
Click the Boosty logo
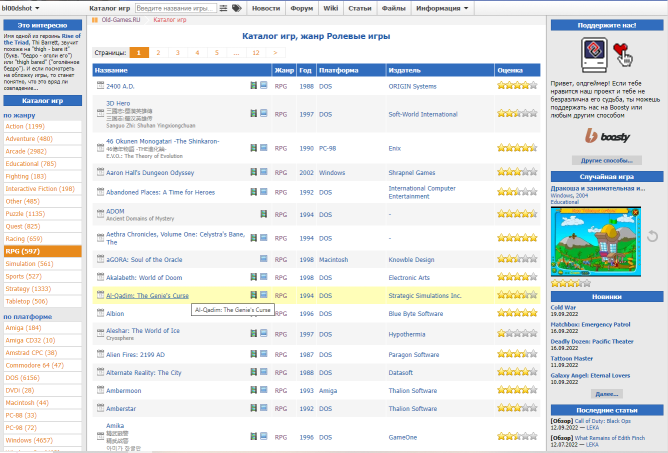click(605, 135)
